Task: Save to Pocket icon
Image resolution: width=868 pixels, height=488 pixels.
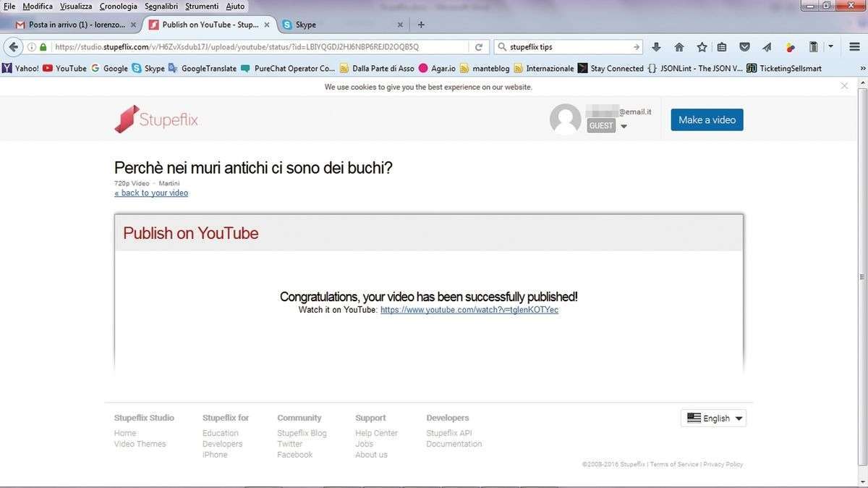Action: 744,47
